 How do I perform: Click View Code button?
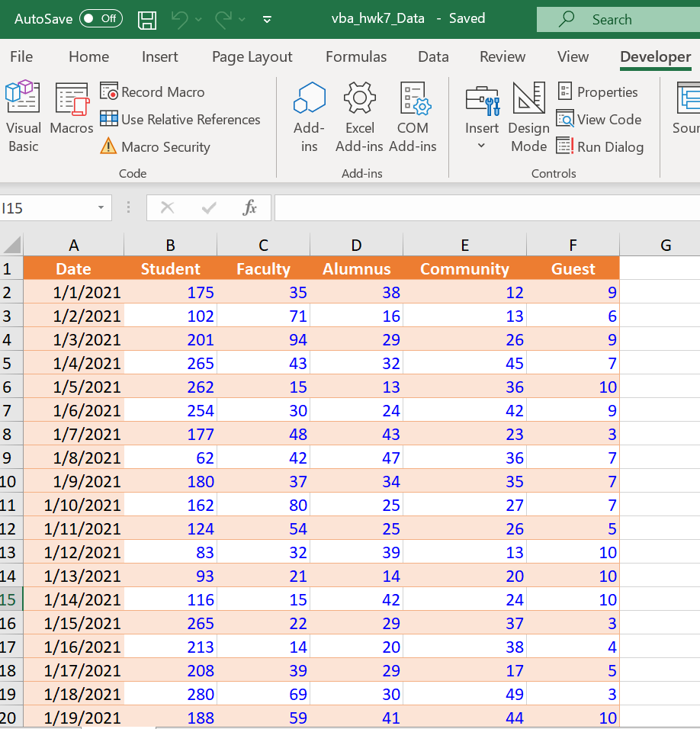(599, 120)
